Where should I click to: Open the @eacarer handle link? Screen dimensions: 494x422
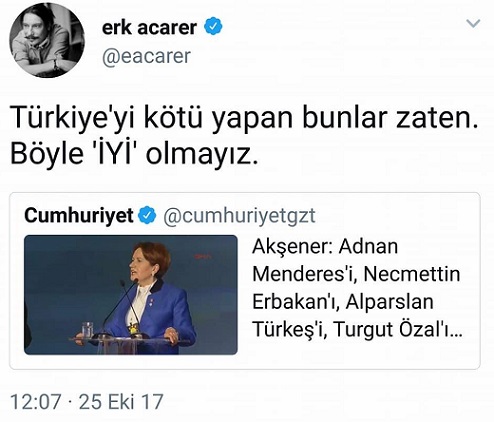(146, 56)
